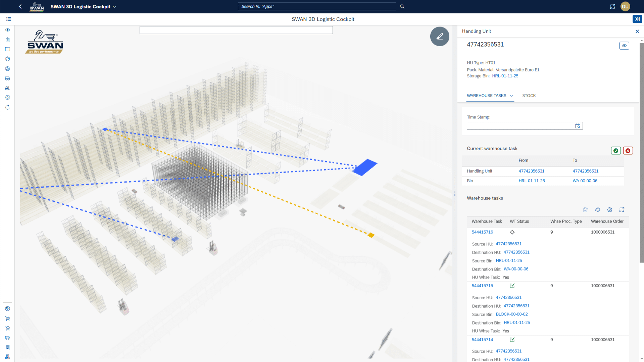Open the warehouse building icon in sidebar
The height and width of the screenshot is (362, 644).
7,357
